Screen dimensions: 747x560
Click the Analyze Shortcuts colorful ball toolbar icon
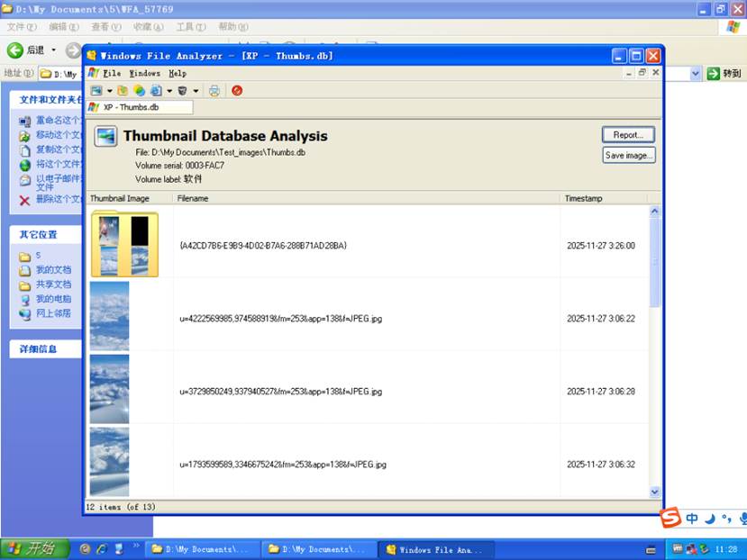click(139, 90)
